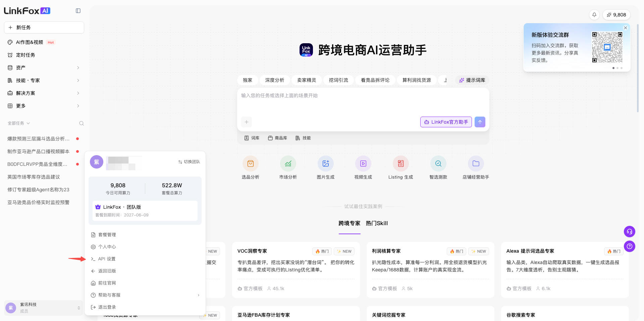Select the 看竞品拆评论 scenario chip
This screenshot has height=321, width=644.
pos(375,80)
